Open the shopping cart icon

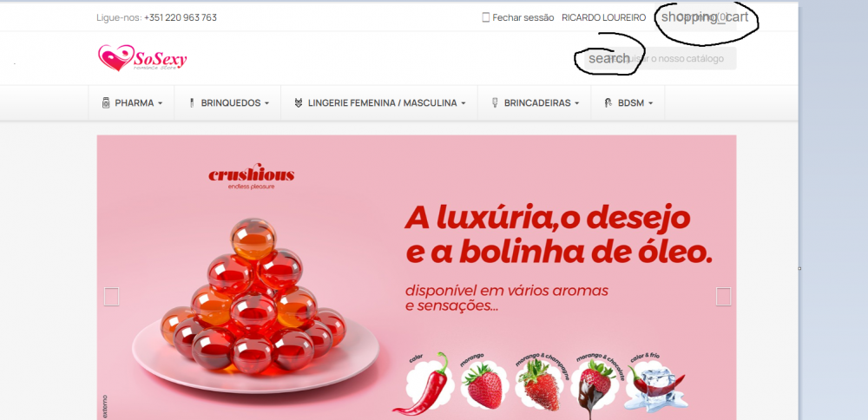pos(704,16)
